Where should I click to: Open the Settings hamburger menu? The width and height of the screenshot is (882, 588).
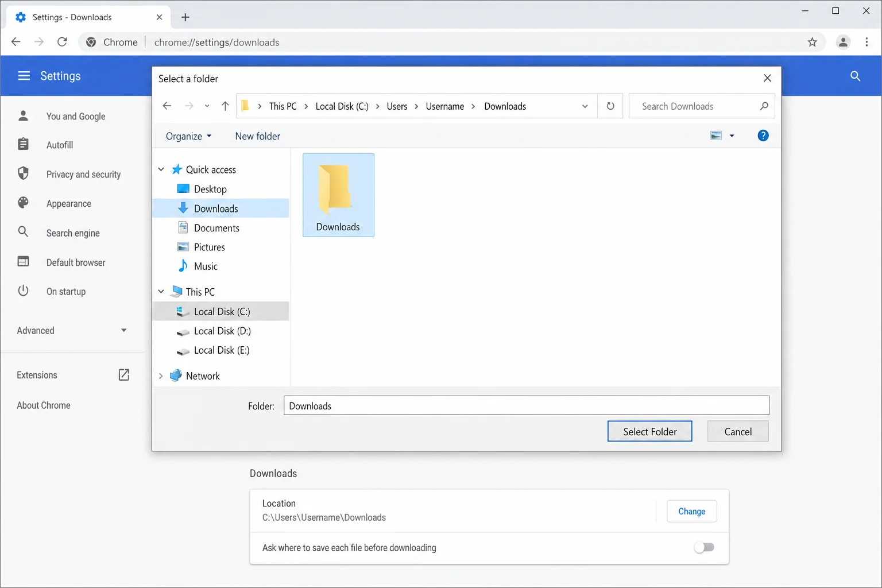(x=24, y=76)
